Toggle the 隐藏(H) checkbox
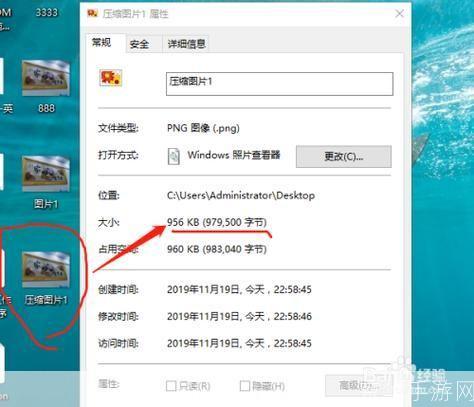The width and height of the screenshot is (474, 407). click(245, 386)
